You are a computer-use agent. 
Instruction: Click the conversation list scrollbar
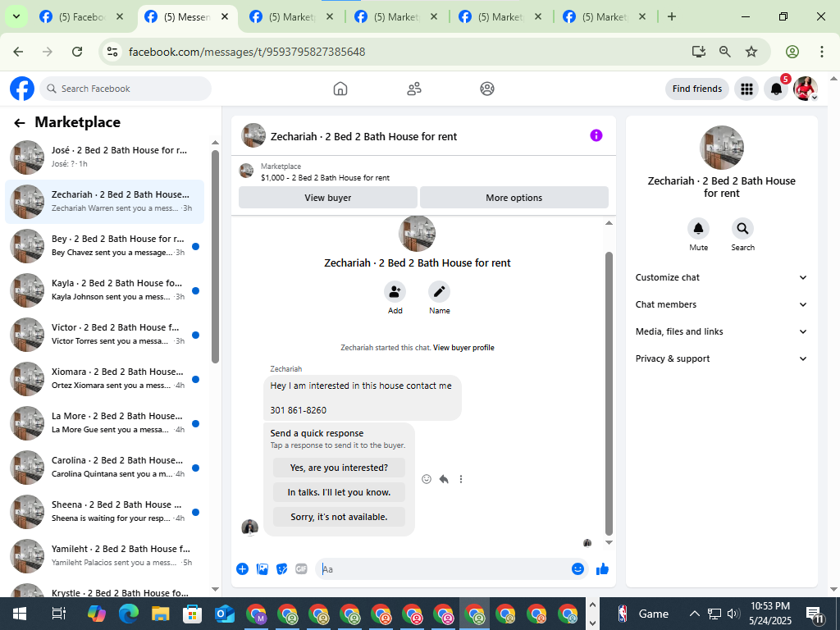click(x=216, y=257)
